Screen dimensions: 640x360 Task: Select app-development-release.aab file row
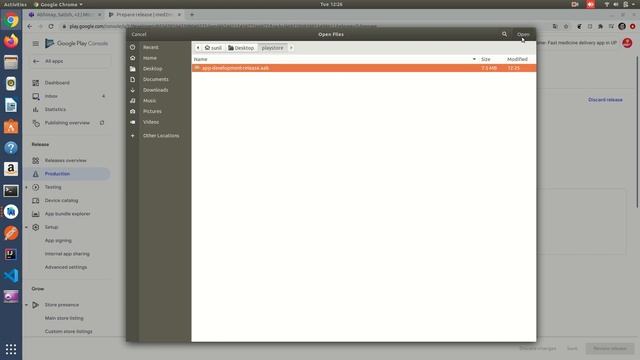point(364,68)
